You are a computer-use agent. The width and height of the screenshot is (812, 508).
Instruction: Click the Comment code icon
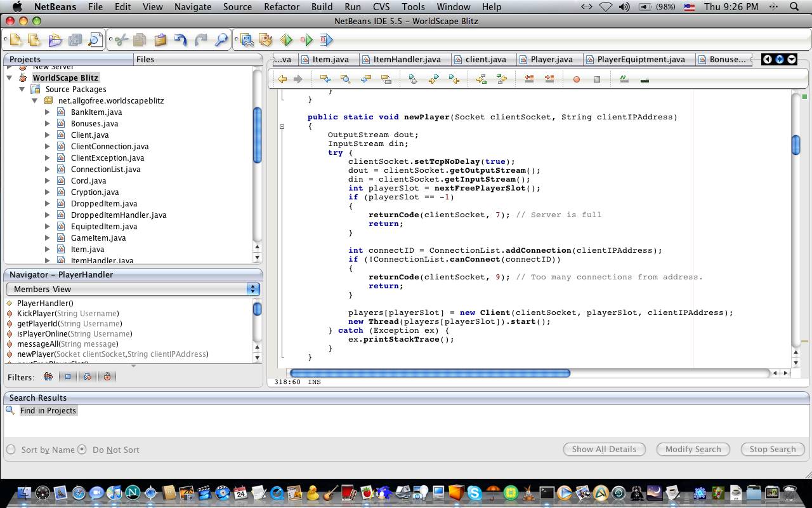pos(624,79)
